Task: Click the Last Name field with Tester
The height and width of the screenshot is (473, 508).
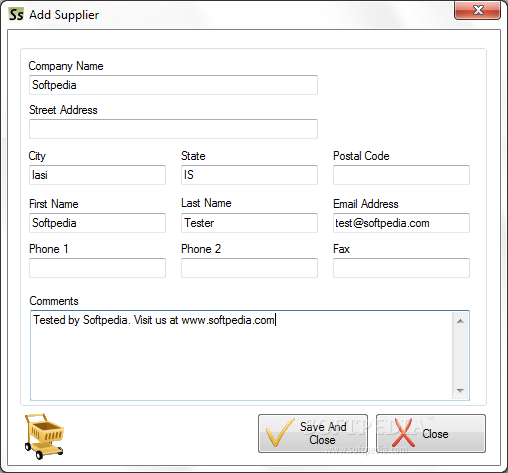Action: tap(249, 223)
